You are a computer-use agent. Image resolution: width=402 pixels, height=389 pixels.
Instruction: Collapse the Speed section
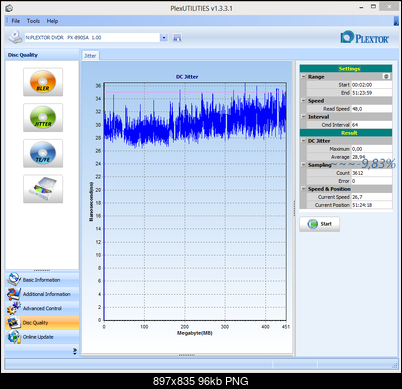pos(303,101)
